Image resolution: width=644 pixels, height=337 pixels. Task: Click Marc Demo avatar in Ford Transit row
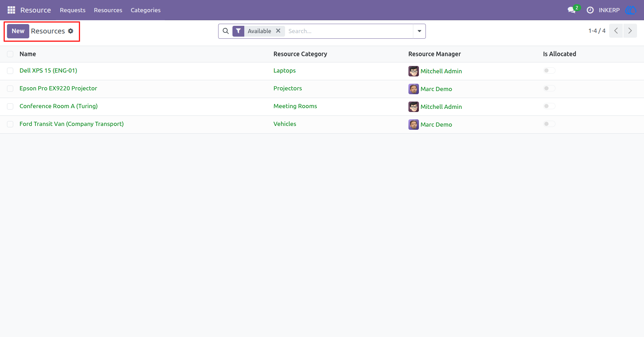tap(414, 125)
